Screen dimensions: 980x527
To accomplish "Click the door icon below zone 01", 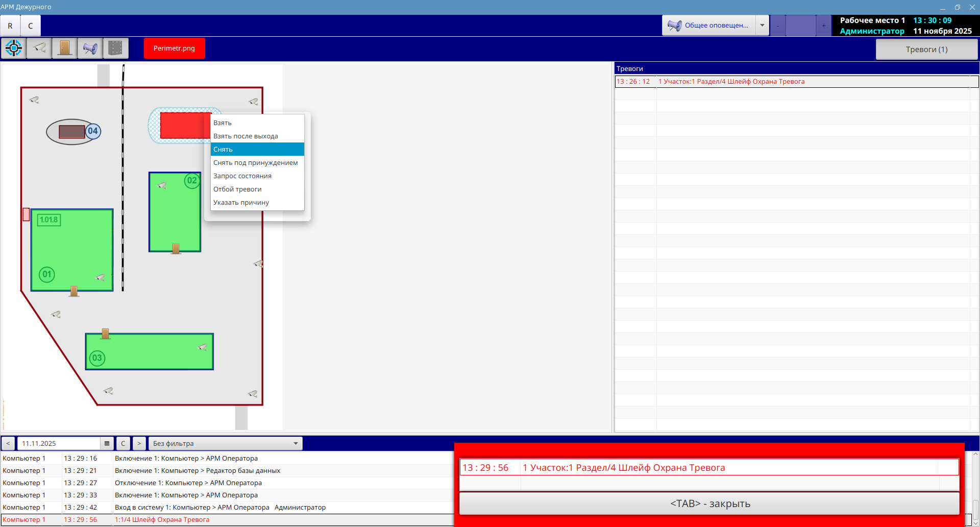I will 74,291.
